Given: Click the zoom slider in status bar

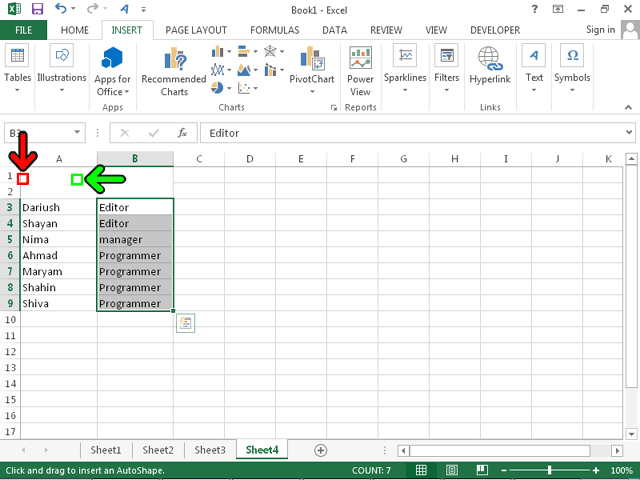Looking at the screenshot, I should click(x=549, y=470).
